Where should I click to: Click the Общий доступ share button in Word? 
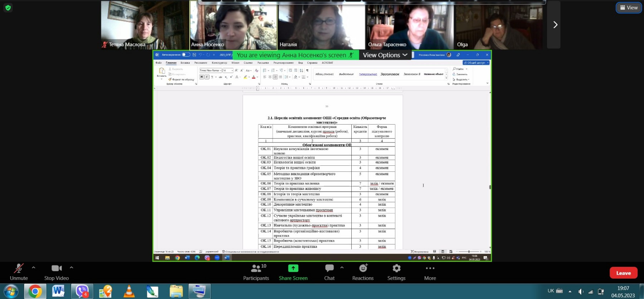click(476, 63)
